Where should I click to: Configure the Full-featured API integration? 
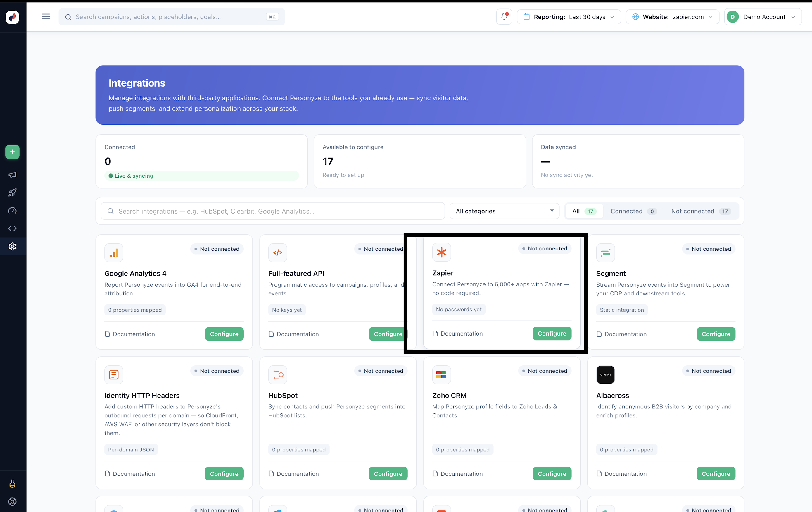coord(388,334)
